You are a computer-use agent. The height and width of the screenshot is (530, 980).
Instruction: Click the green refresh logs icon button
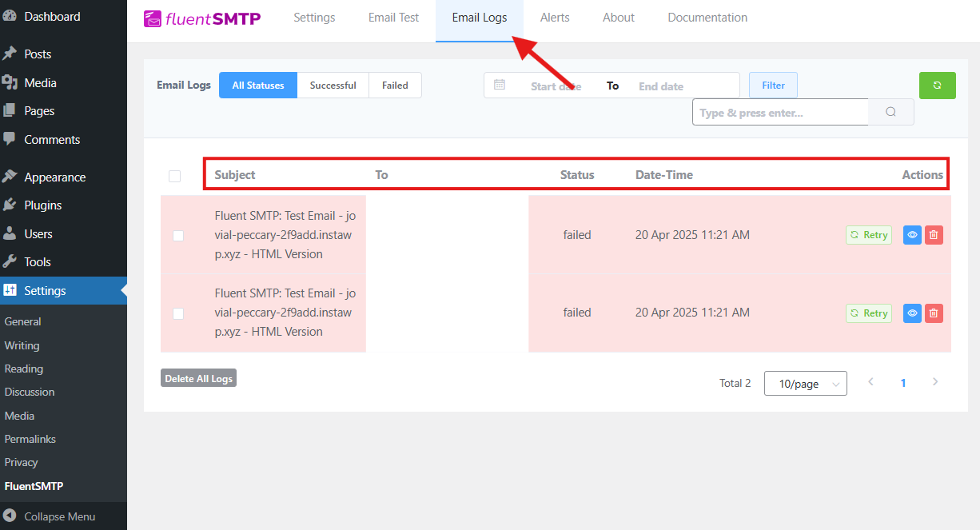pos(938,86)
